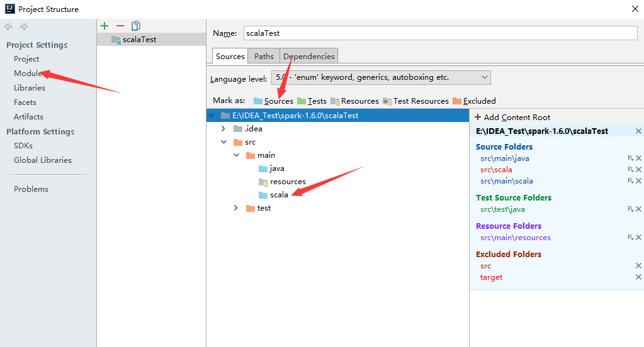Edit properties icon for src\main\java

[630, 158]
